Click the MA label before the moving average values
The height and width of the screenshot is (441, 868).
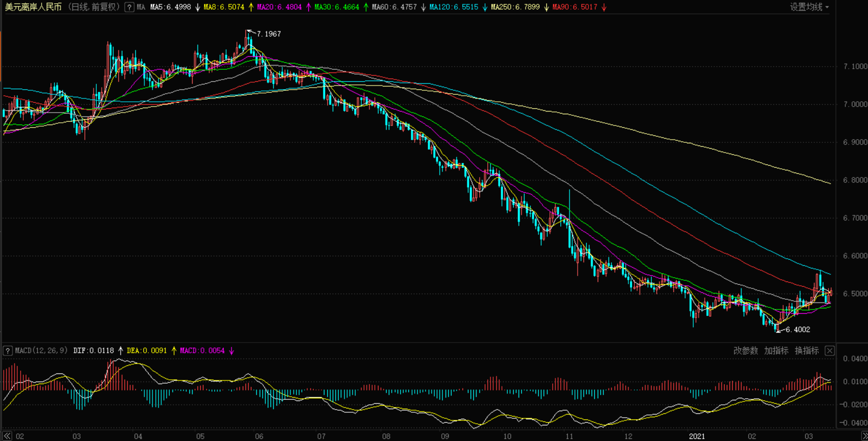coord(141,7)
